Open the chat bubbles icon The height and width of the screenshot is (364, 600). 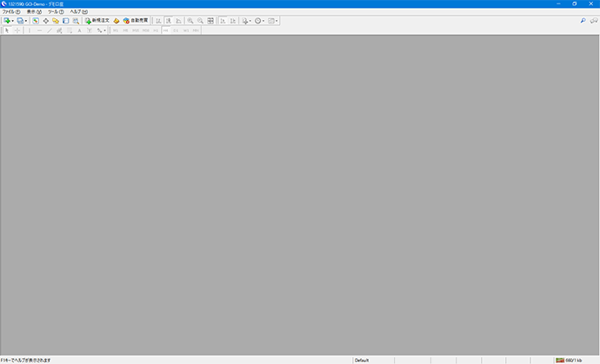click(x=593, y=20)
